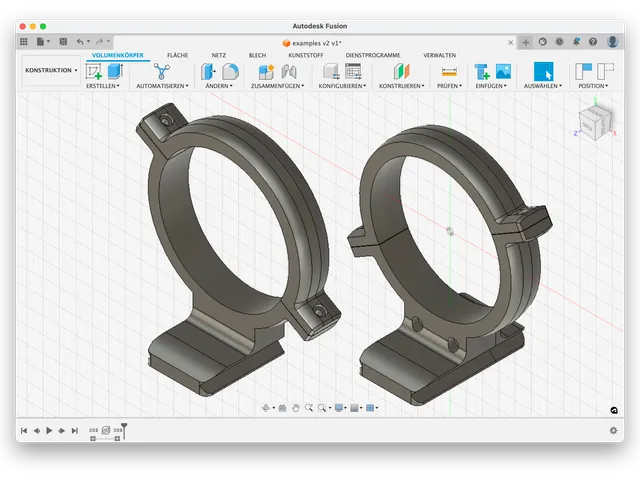Image resolution: width=640 pixels, height=480 pixels.
Task: Redo the last undone action
Action: click(x=99, y=42)
